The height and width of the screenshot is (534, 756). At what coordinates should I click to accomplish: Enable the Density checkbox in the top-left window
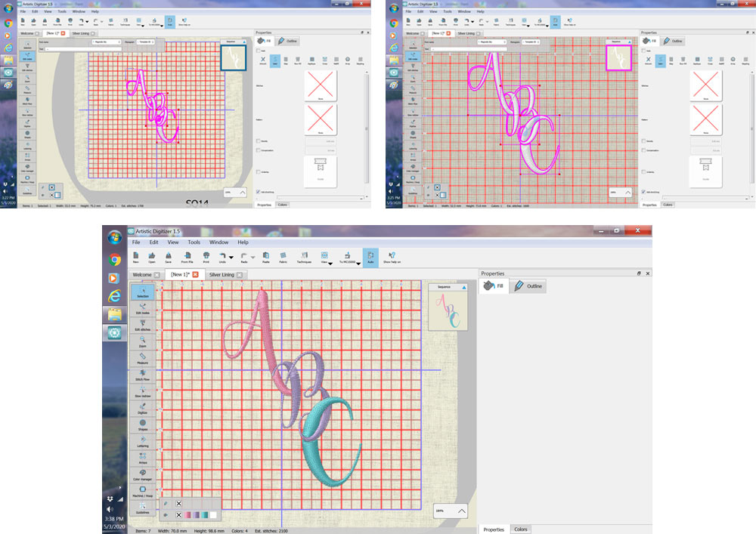tap(259, 141)
